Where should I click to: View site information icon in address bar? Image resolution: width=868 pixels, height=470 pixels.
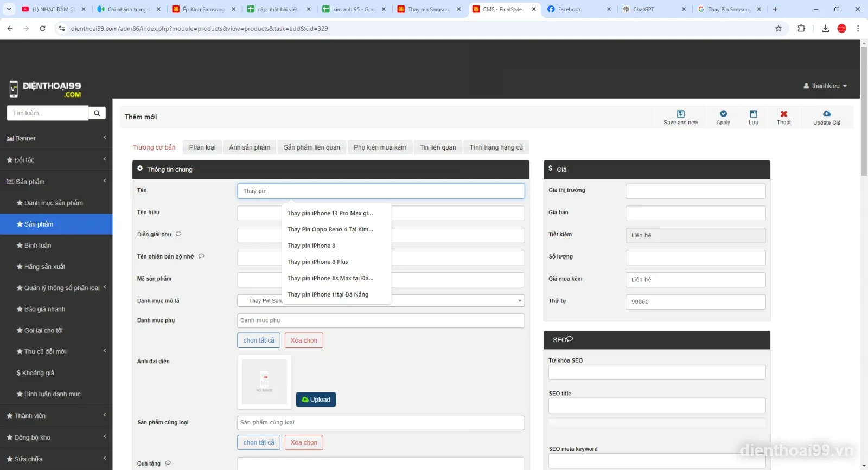(62, 29)
